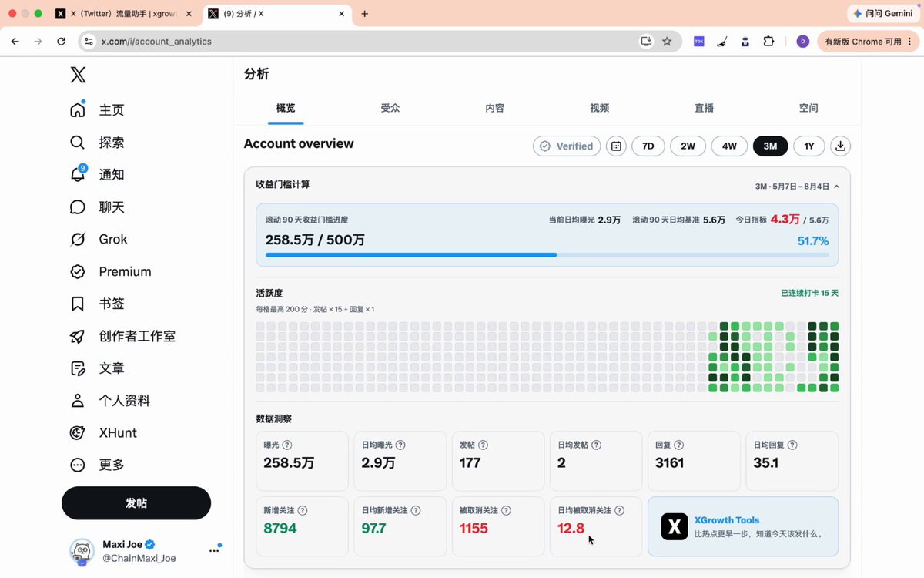Switch to the 视频 tab
This screenshot has height=578, width=924.
point(600,109)
